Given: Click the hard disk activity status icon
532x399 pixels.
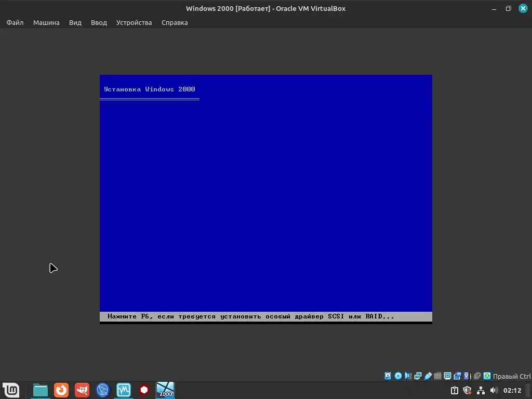Looking at the screenshot, I should tap(388, 376).
